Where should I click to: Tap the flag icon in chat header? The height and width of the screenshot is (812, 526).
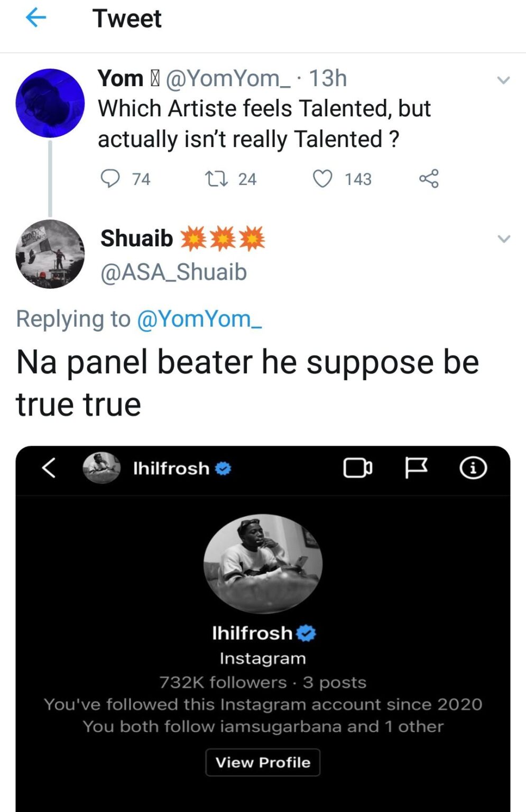click(x=416, y=468)
